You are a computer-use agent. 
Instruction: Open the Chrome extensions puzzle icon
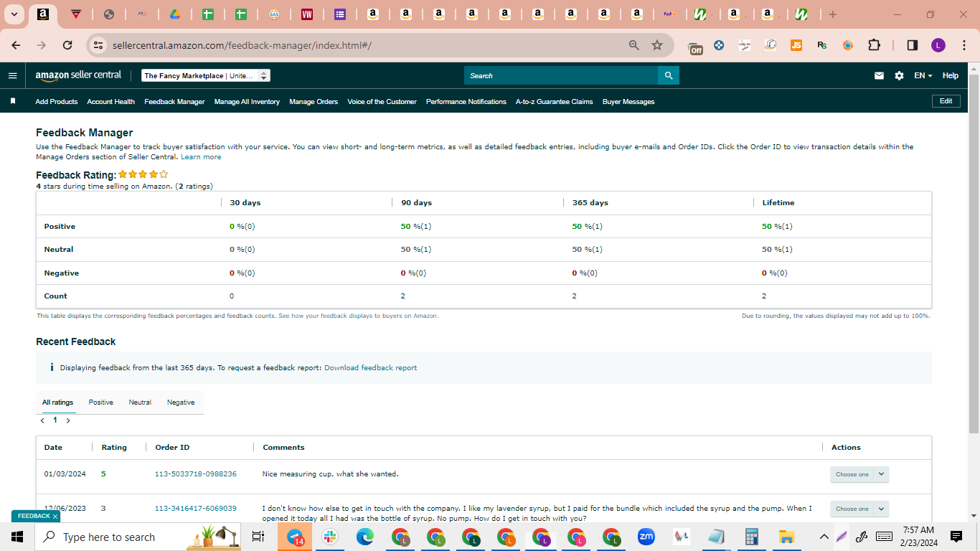[x=874, y=45]
